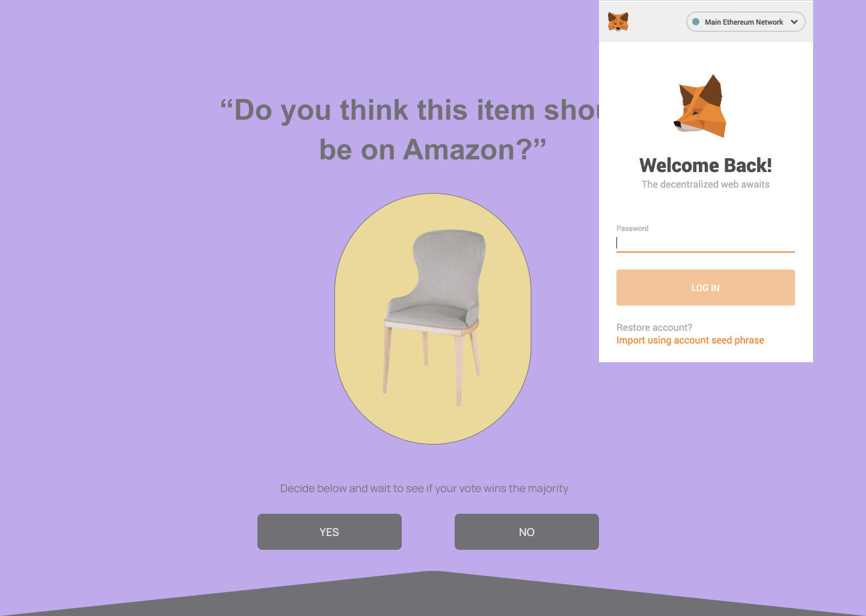This screenshot has width=866, height=616.
Task: Click the large MetaMask fox logo
Action: pyautogui.click(x=701, y=106)
